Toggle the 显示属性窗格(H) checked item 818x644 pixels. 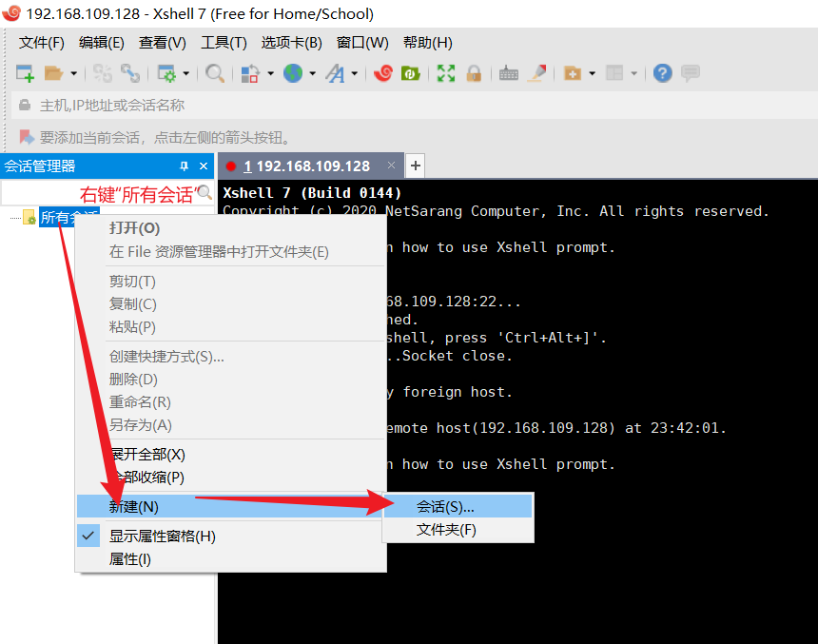click(230, 536)
